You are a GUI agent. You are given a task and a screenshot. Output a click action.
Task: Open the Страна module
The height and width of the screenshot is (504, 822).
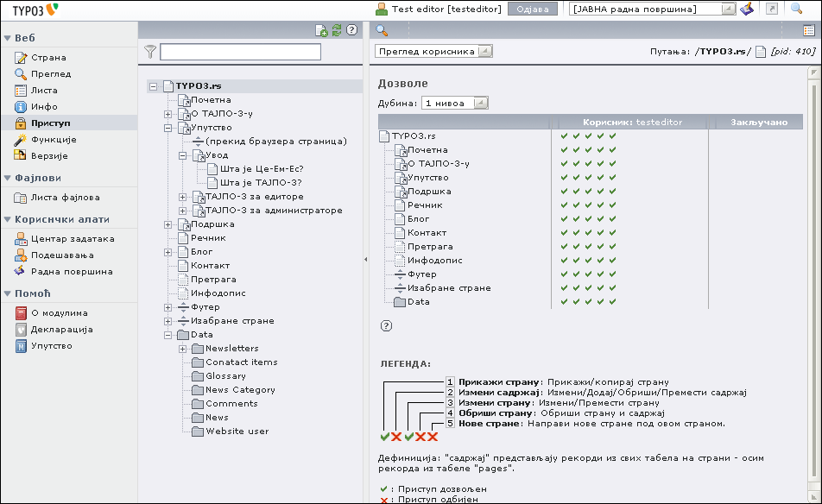tap(48, 58)
